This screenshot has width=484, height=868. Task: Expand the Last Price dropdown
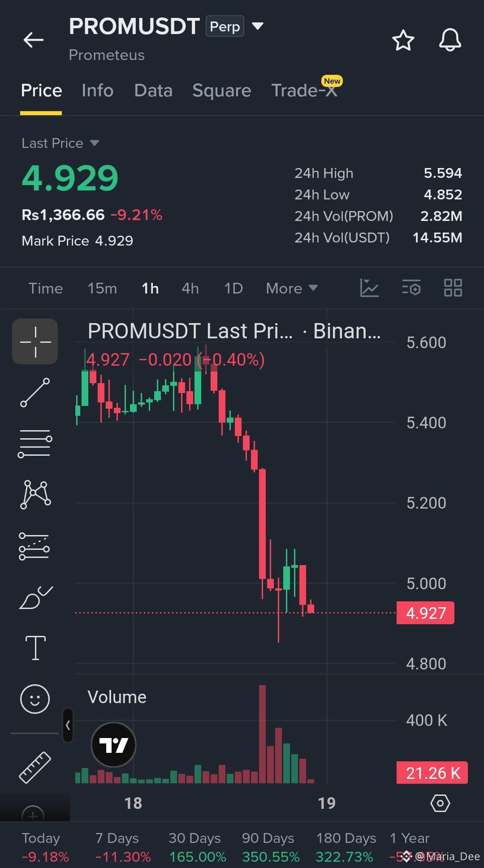(94, 143)
